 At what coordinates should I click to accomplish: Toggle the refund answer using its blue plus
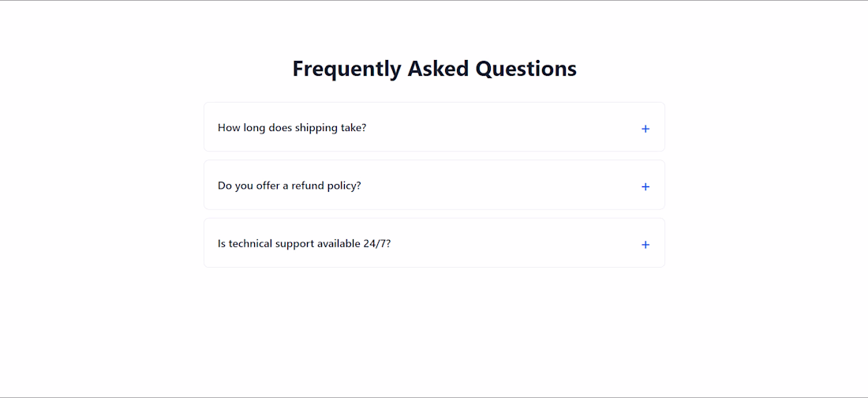(x=645, y=187)
